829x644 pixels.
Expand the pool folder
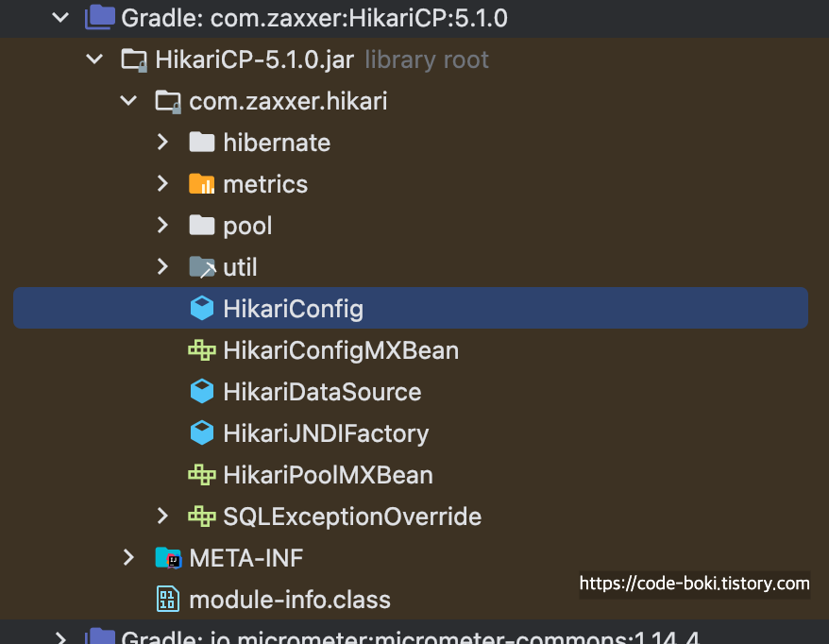point(162,226)
